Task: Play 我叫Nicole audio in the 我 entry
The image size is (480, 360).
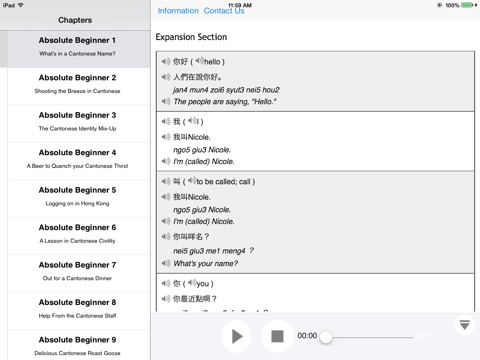Action: tap(166, 137)
